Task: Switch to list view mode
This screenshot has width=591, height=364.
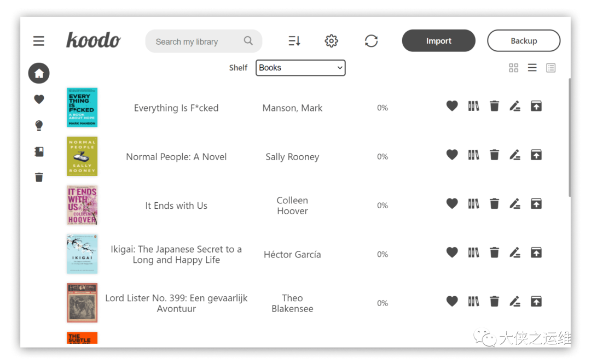Action: tap(532, 68)
